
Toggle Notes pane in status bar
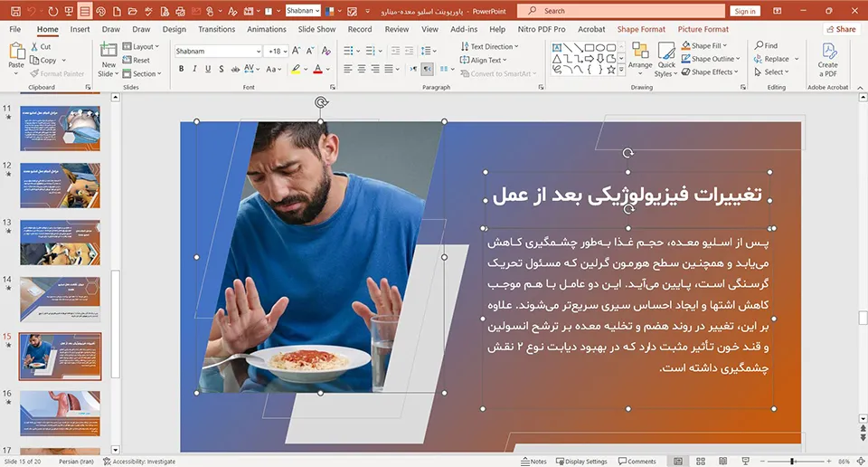pyautogui.click(x=533, y=461)
